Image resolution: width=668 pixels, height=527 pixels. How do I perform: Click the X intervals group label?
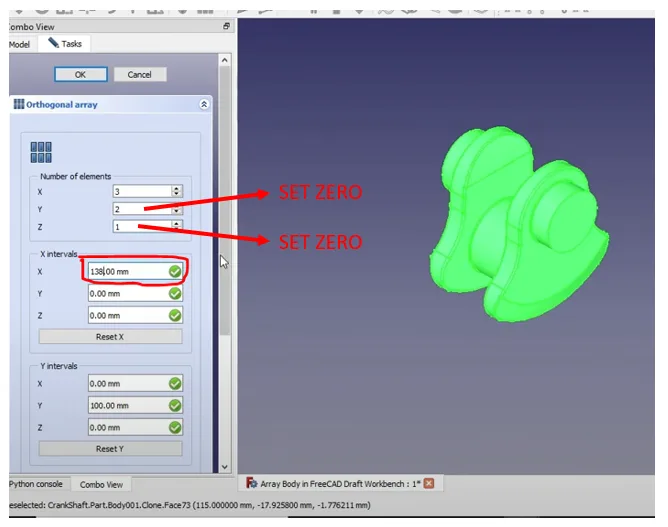click(x=59, y=254)
